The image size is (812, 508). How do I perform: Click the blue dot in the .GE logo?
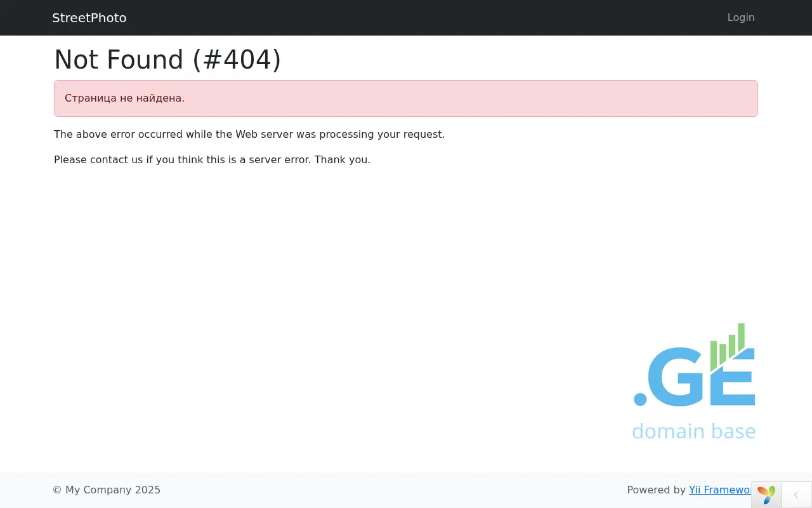[640, 399]
